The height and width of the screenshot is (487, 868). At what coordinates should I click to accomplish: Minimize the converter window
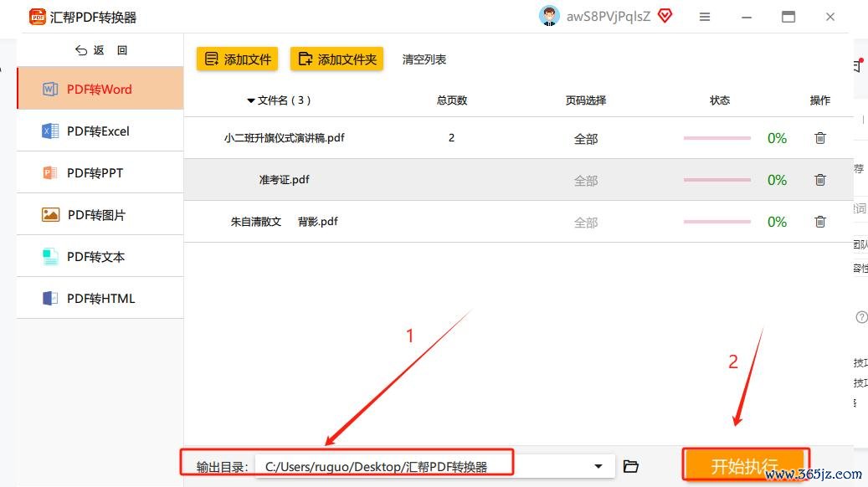(x=747, y=18)
